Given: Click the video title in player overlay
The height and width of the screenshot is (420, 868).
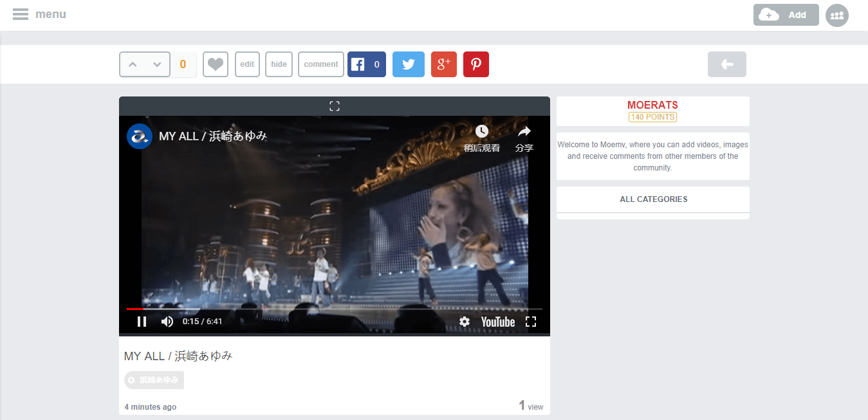Looking at the screenshot, I should 213,136.
